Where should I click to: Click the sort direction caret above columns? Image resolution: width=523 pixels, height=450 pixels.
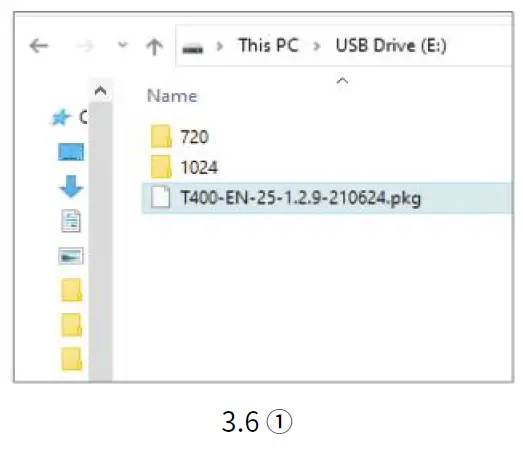(342, 81)
